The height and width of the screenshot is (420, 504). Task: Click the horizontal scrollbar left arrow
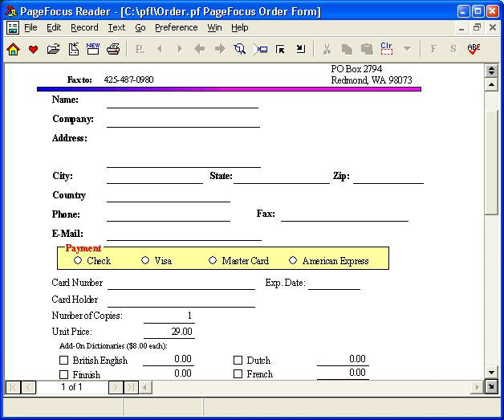pos(145,387)
